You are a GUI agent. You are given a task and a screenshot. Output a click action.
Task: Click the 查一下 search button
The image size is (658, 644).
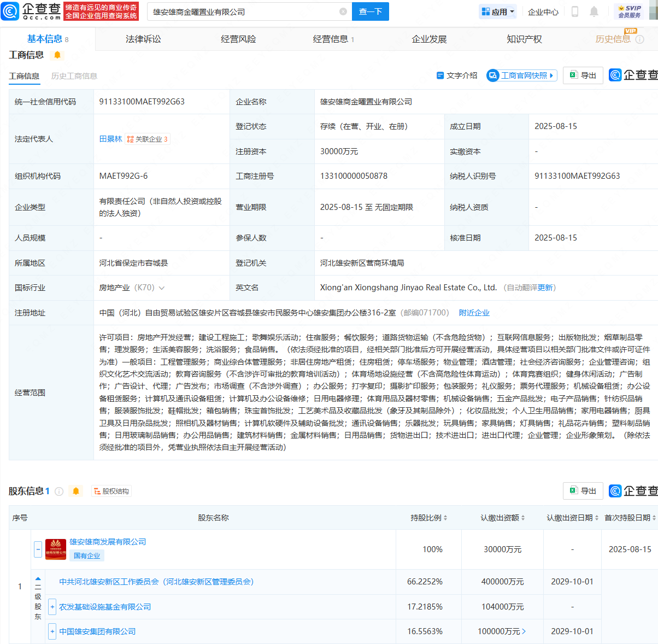(370, 11)
